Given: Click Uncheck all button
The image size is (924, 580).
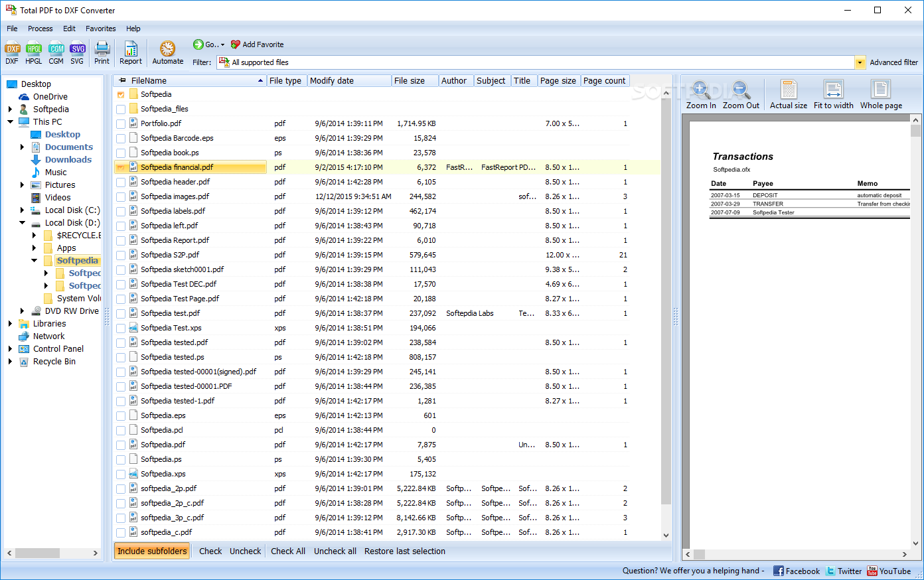Looking at the screenshot, I should [335, 551].
